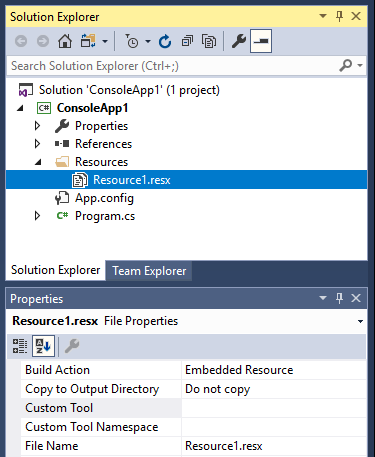Click the Home icon in Solution Explorer toolbar
The height and width of the screenshot is (457, 375).
pos(65,41)
